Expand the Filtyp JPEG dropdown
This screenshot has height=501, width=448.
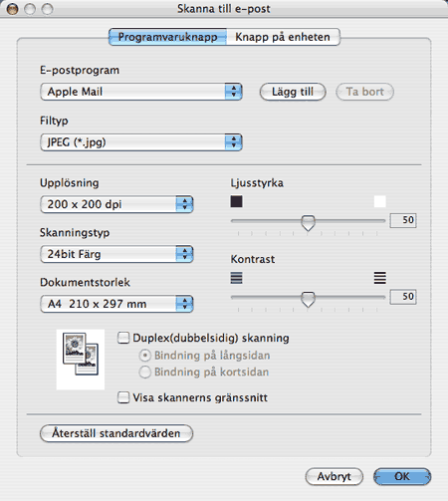(141, 142)
